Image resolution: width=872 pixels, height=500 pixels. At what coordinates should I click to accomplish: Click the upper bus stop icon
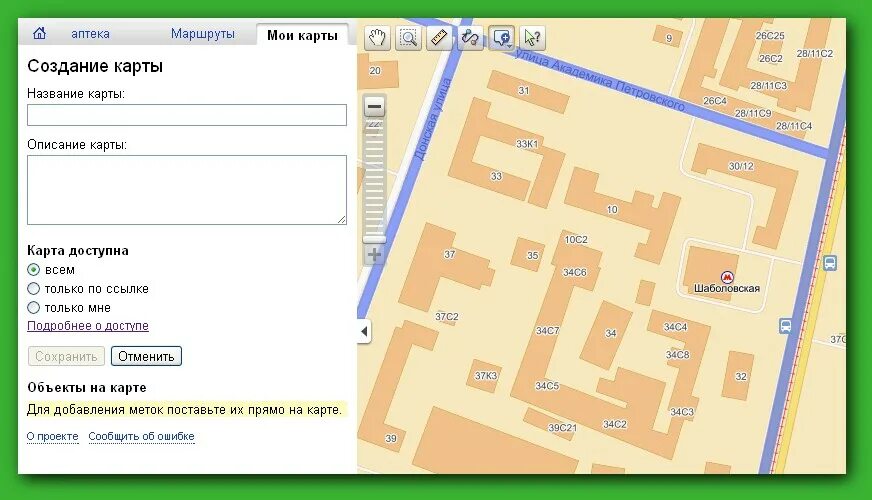click(830, 263)
